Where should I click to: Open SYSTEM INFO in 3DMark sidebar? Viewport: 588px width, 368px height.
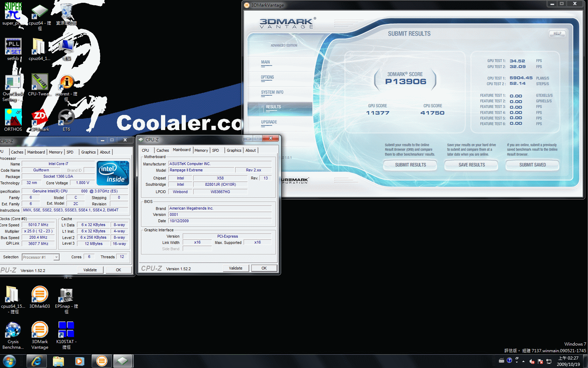point(272,93)
